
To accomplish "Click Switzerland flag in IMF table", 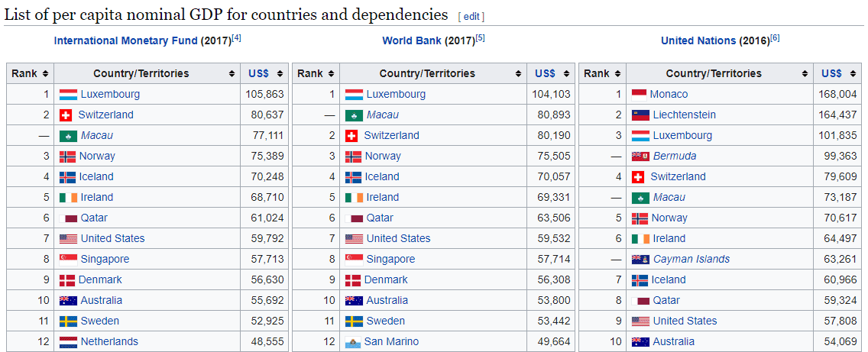I will click(x=66, y=115).
